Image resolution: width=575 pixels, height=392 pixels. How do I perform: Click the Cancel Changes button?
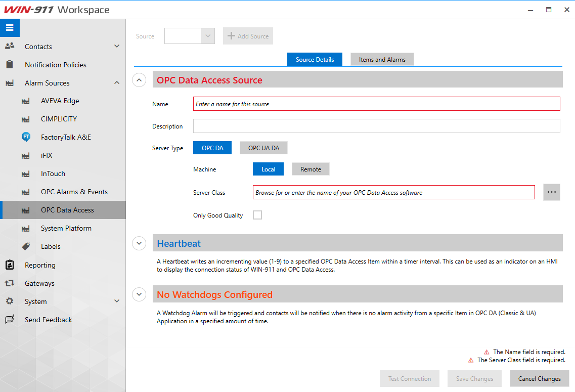point(540,378)
